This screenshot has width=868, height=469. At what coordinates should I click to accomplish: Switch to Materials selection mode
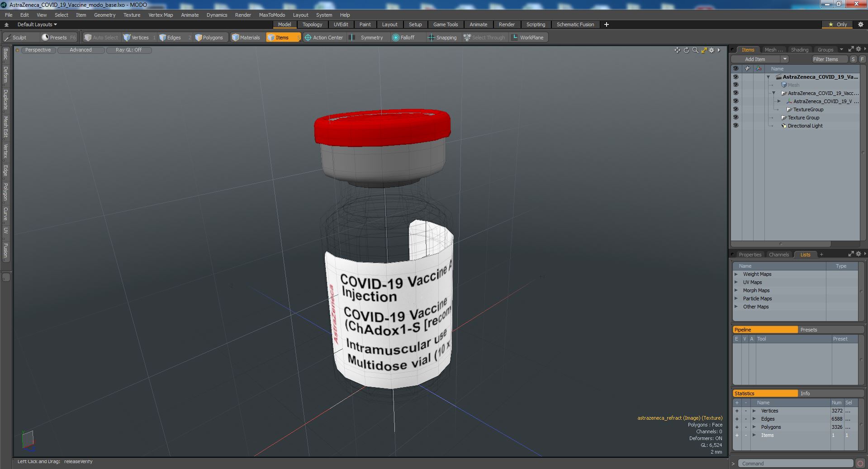pyautogui.click(x=246, y=38)
